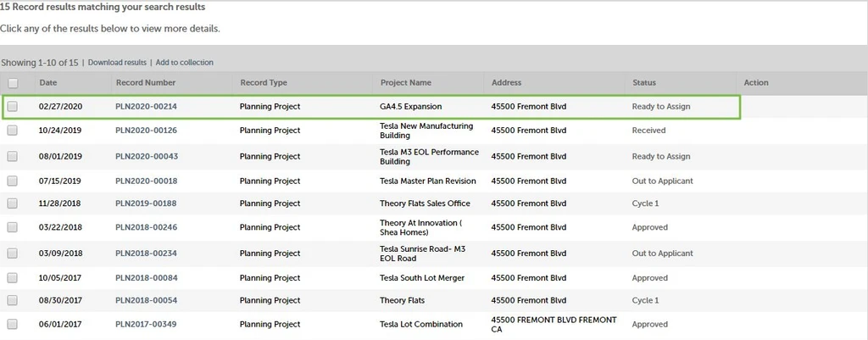Open record PLN2018-00246
The width and height of the screenshot is (868, 340).
click(x=146, y=227)
